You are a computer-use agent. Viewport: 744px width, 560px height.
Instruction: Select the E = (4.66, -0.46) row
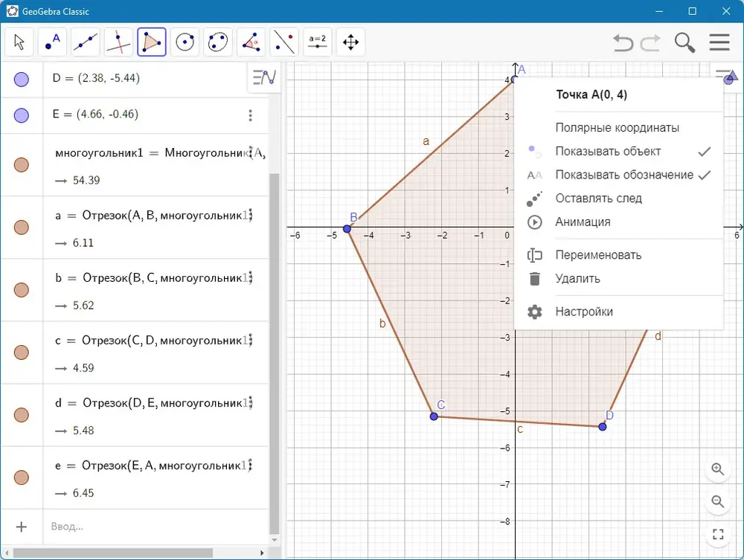click(x=134, y=115)
